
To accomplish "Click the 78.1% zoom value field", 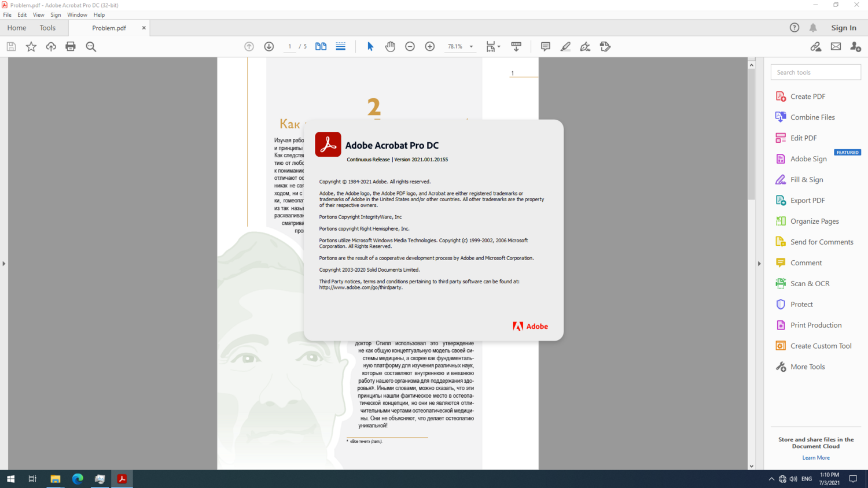I will pos(455,47).
